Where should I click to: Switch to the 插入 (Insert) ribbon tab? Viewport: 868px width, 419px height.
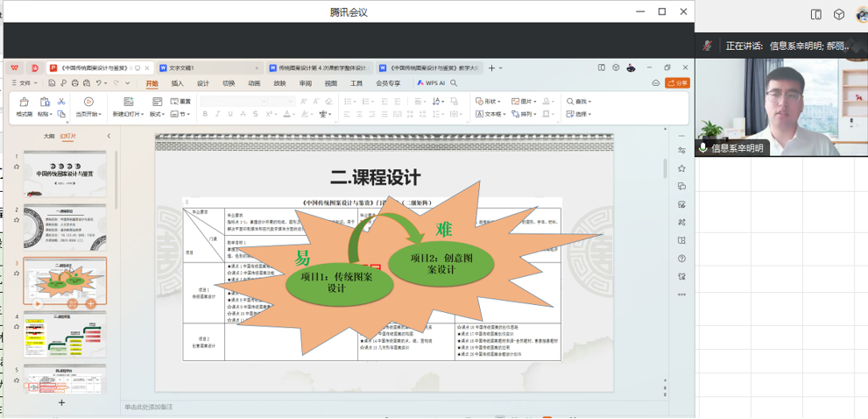click(x=178, y=83)
